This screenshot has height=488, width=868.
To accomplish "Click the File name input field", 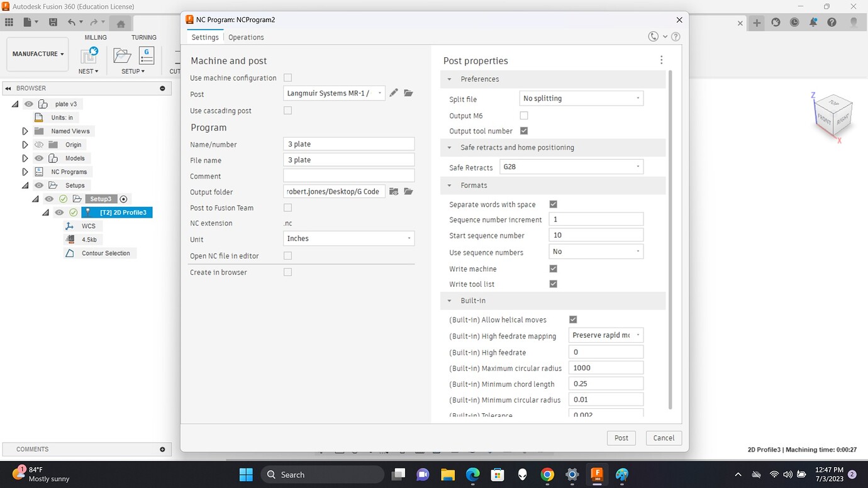I will pos(348,160).
